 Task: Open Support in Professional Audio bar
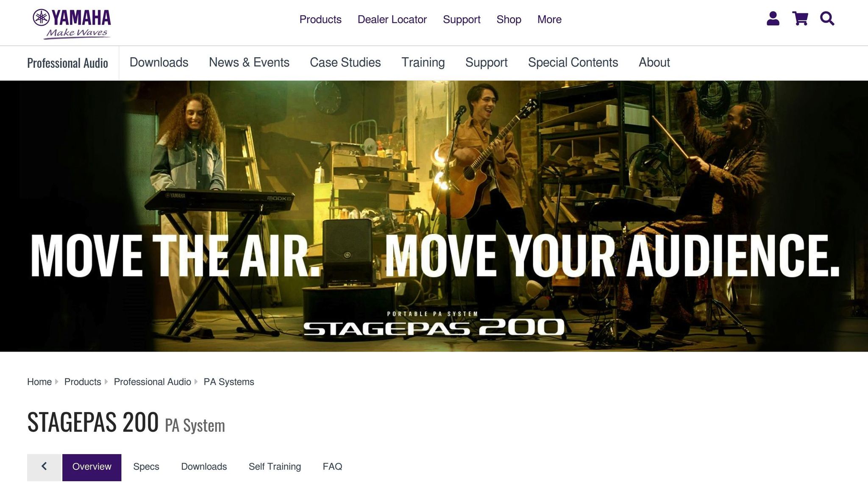[x=486, y=62]
